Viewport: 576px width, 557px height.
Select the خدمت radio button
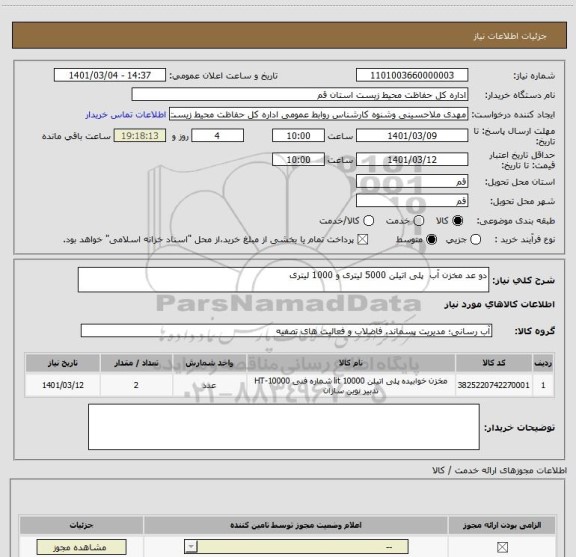pyautogui.click(x=419, y=220)
